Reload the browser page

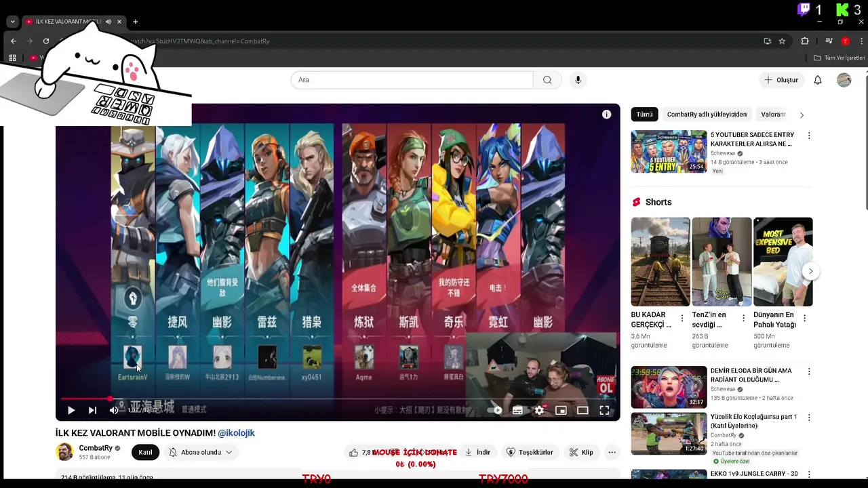[x=46, y=41]
